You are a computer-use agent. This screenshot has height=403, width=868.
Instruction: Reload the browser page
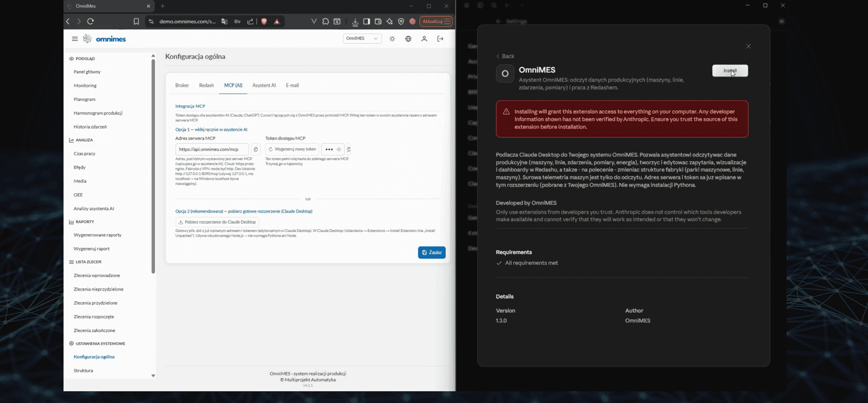coord(91,21)
